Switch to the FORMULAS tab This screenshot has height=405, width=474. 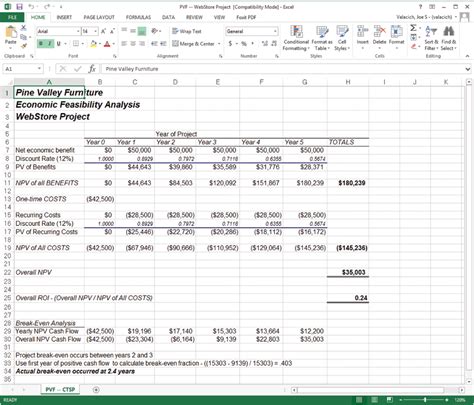pyautogui.click(x=138, y=17)
